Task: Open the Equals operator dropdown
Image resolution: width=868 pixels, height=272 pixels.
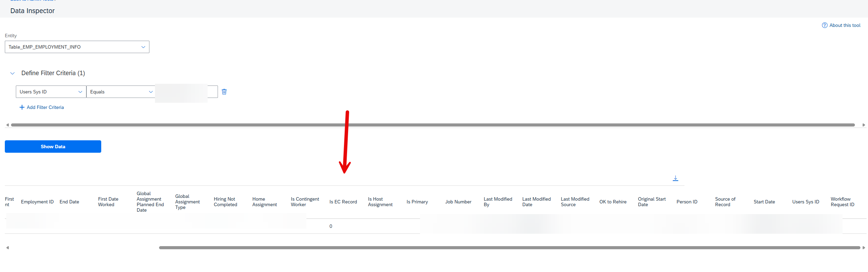Action: [121, 92]
